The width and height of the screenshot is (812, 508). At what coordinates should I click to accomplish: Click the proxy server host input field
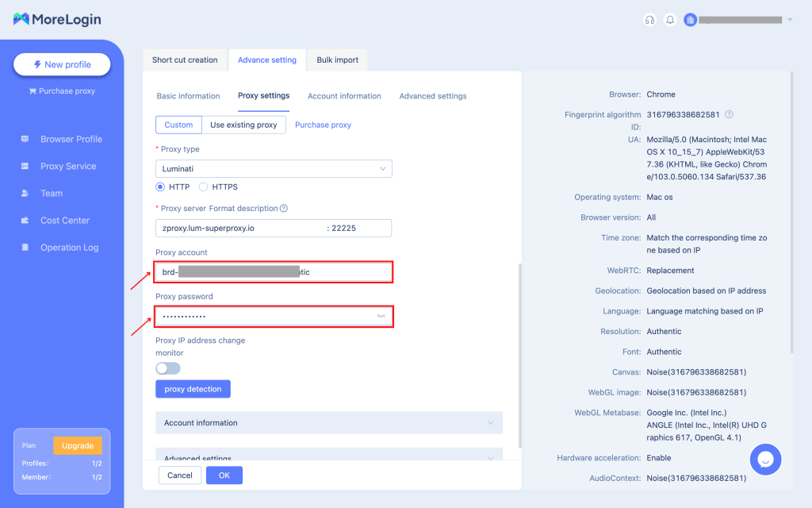click(x=241, y=228)
